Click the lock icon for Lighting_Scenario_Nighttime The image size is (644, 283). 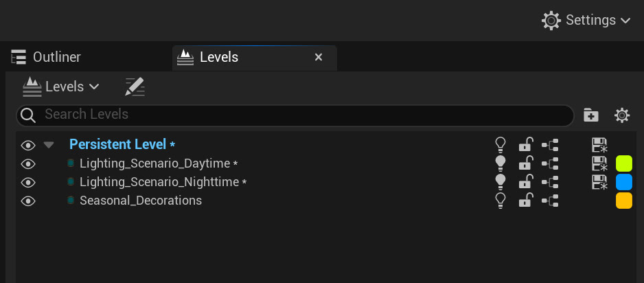525,182
